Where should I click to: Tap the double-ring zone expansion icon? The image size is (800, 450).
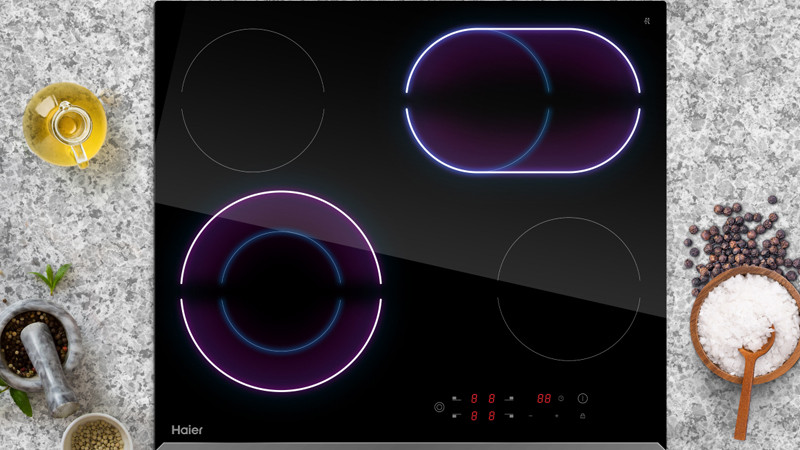click(439, 406)
